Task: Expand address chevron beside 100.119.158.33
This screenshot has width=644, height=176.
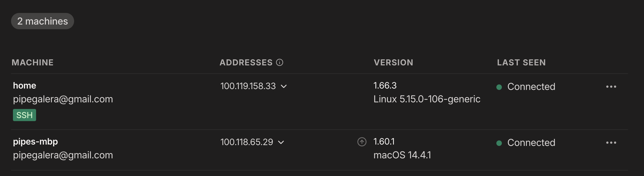Action: pyautogui.click(x=284, y=87)
